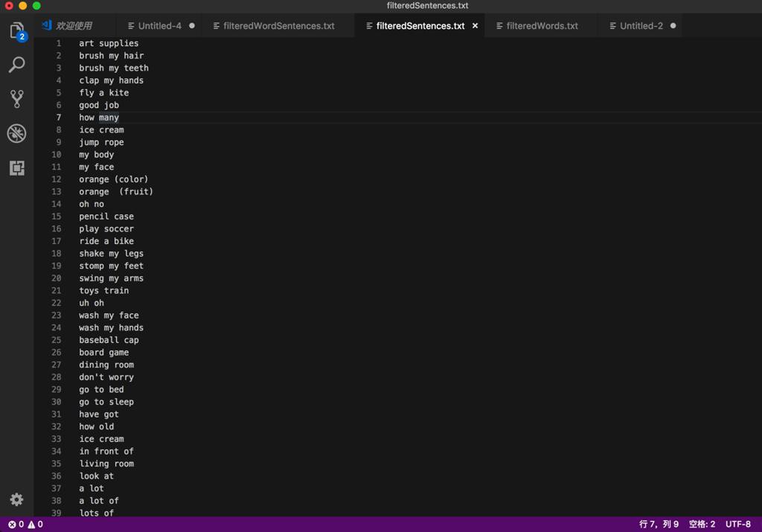Click line number 1 in gutter

59,43
